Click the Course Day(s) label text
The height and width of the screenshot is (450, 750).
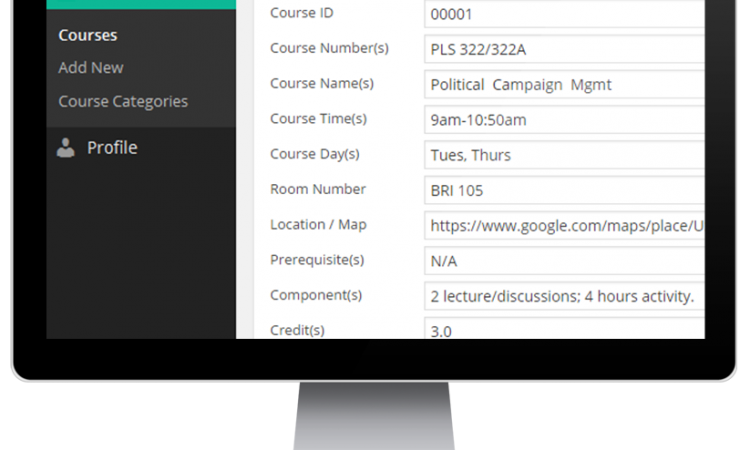(x=315, y=154)
